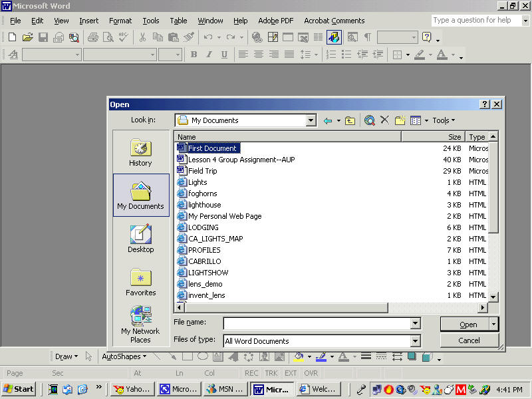
Task: Click the Highlight color button
Action: 420,55
